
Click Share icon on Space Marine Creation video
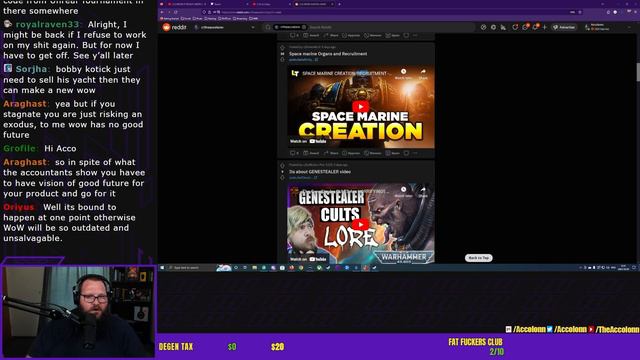423,74
